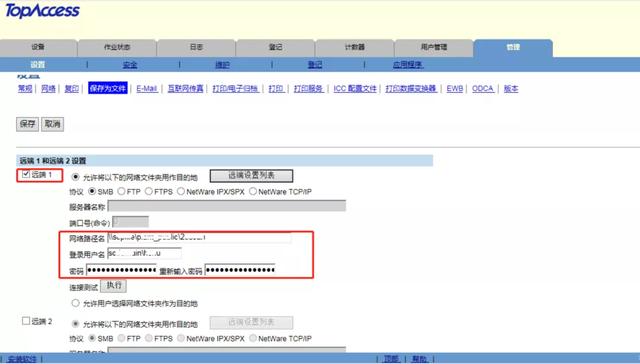
Task: Select 设置 in the blue submenu bar
Action: pyautogui.click(x=38, y=64)
